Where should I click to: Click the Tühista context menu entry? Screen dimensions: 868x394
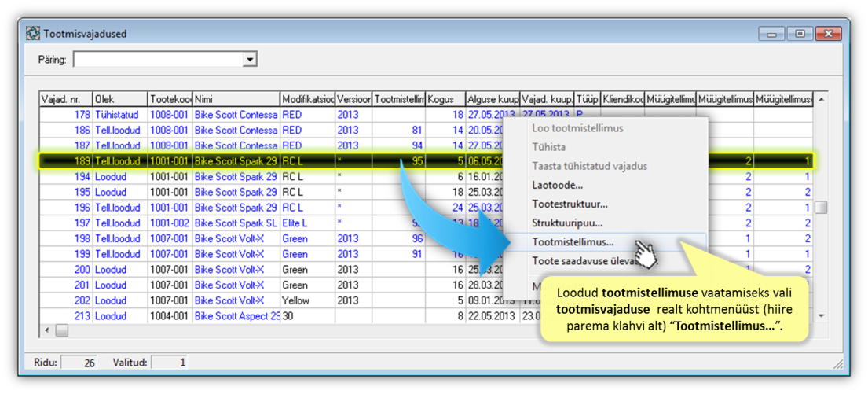[x=548, y=147]
